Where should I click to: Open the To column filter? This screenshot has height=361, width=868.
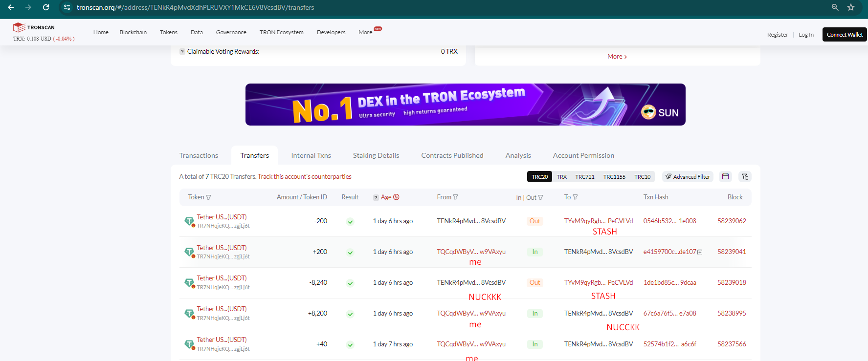pos(575,197)
